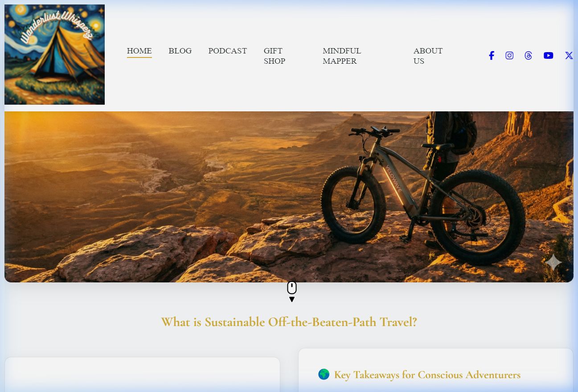Navigate to MINDFUL MAPPER

click(x=342, y=56)
